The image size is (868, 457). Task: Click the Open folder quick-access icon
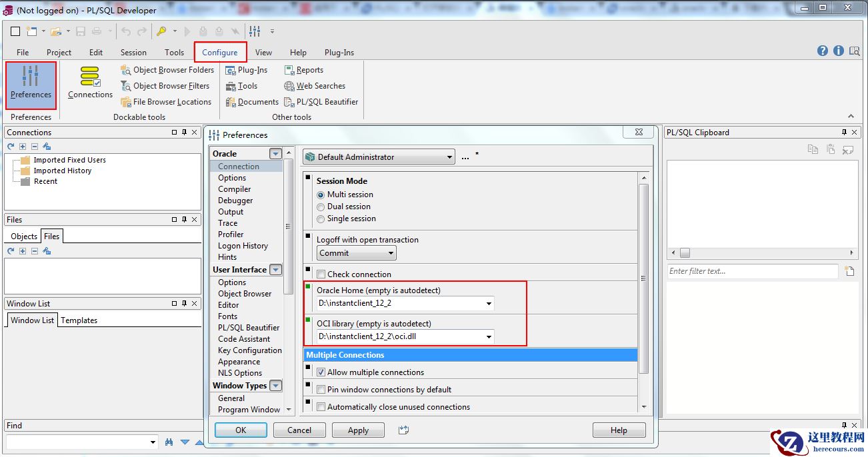56,31
